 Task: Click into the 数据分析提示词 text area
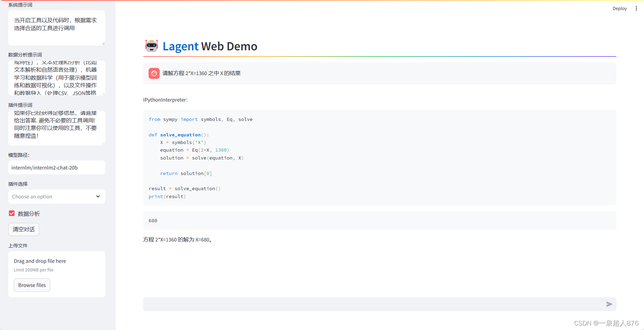(x=57, y=78)
